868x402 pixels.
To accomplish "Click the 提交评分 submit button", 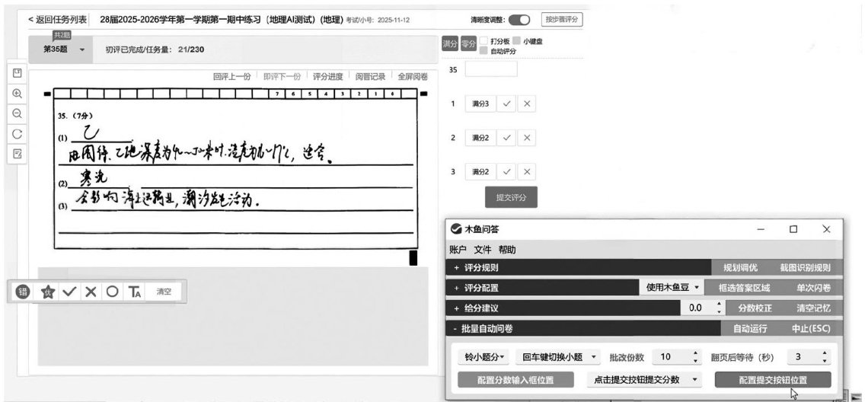I will [510, 197].
